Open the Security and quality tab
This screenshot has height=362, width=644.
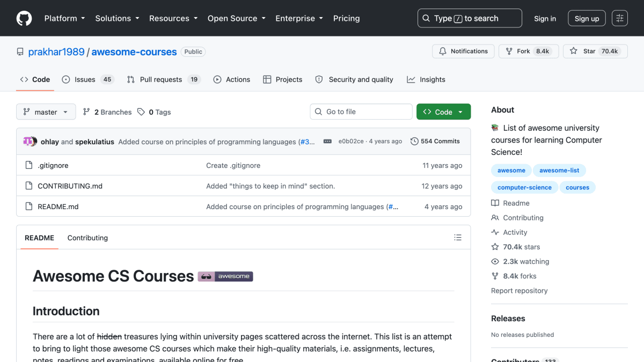(x=354, y=79)
